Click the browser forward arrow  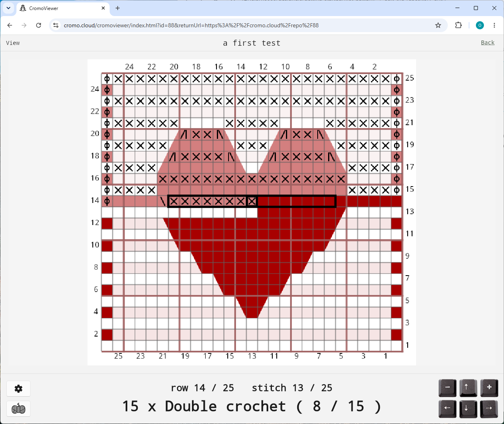[x=24, y=25]
